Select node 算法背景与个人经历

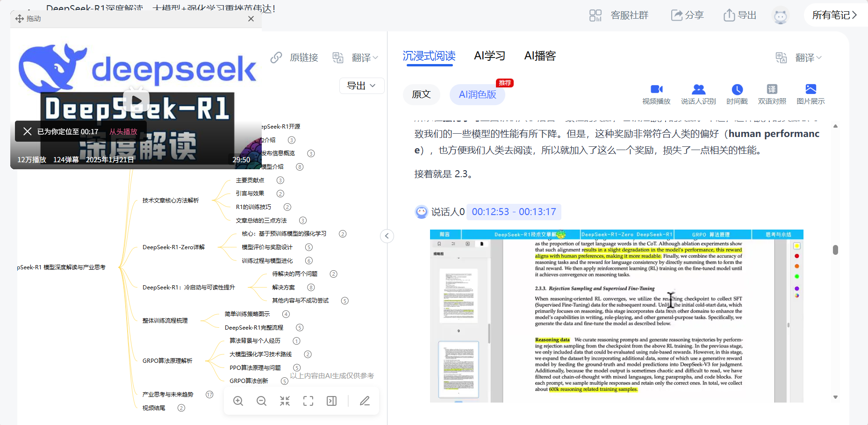255,341
